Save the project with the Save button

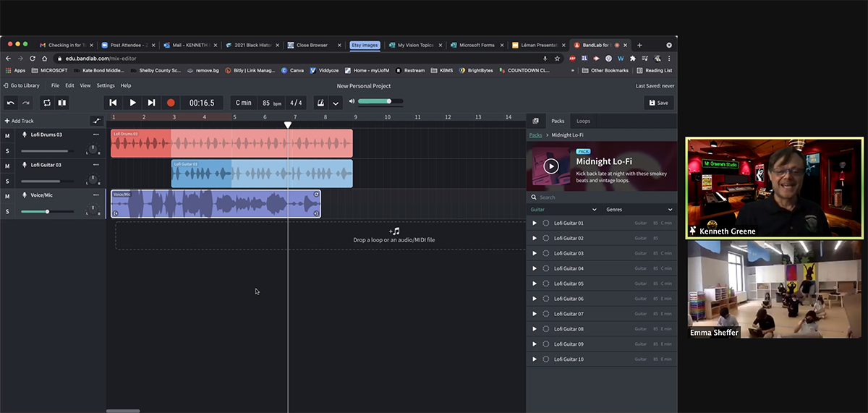click(658, 103)
